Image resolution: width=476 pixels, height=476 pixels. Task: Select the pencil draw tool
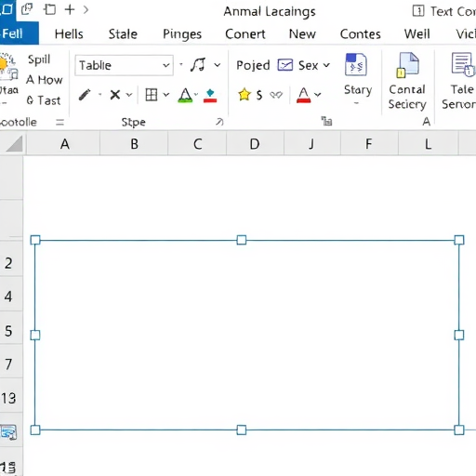coord(85,95)
